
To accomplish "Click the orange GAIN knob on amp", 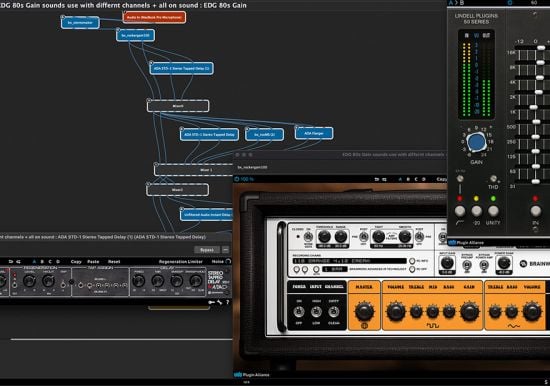I will tap(469, 311).
